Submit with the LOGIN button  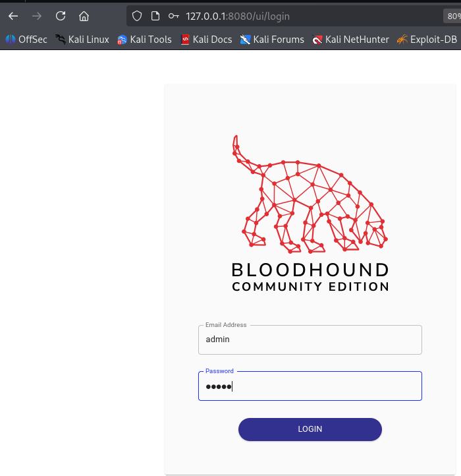click(310, 429)
